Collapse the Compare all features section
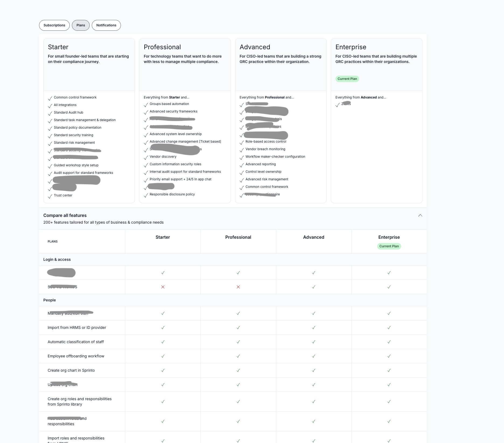The width and height of the screenshot is (504, 443). [x=420, y=215]
